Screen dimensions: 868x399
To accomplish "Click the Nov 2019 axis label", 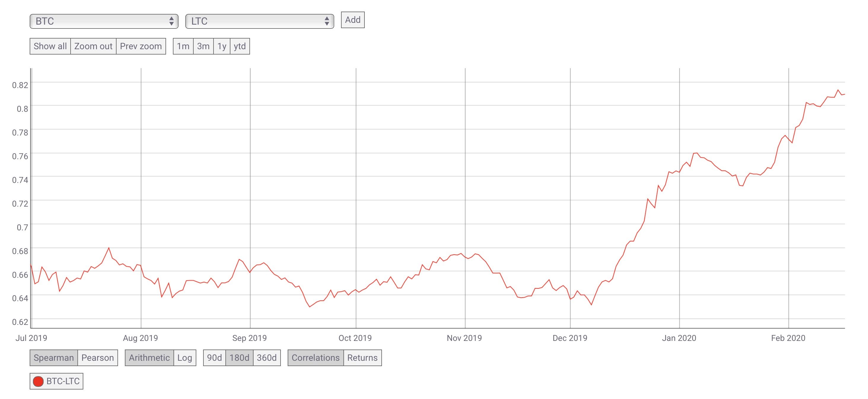I will coord(464,338).
